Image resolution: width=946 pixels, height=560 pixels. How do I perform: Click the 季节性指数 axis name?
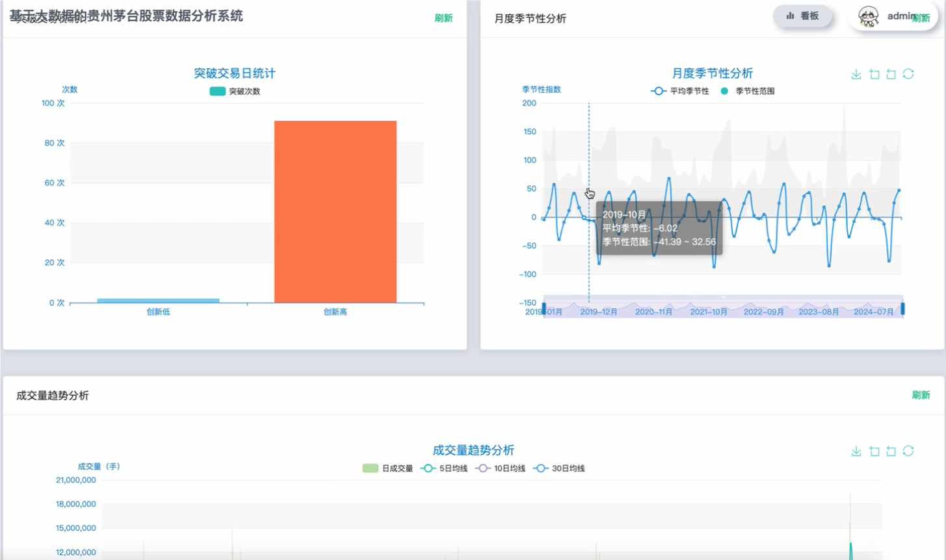pyautogui.click(x=542, y=90)
